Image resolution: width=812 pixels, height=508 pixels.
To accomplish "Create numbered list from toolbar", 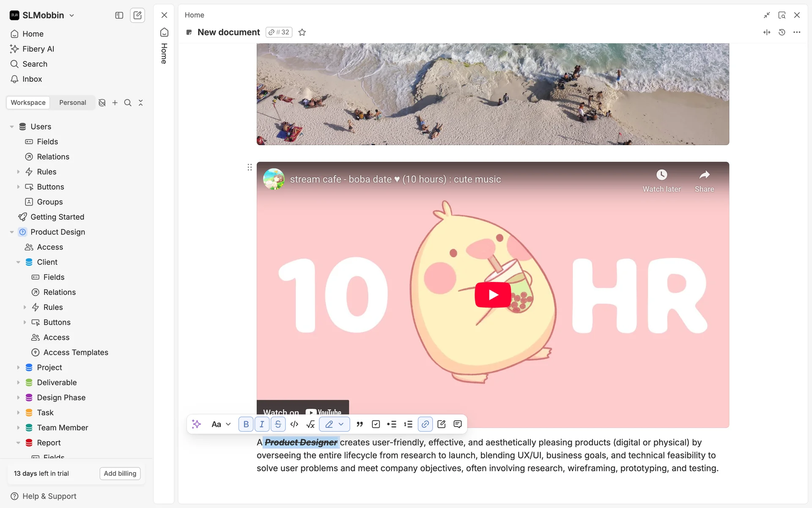I will click(x=408, y=424).
